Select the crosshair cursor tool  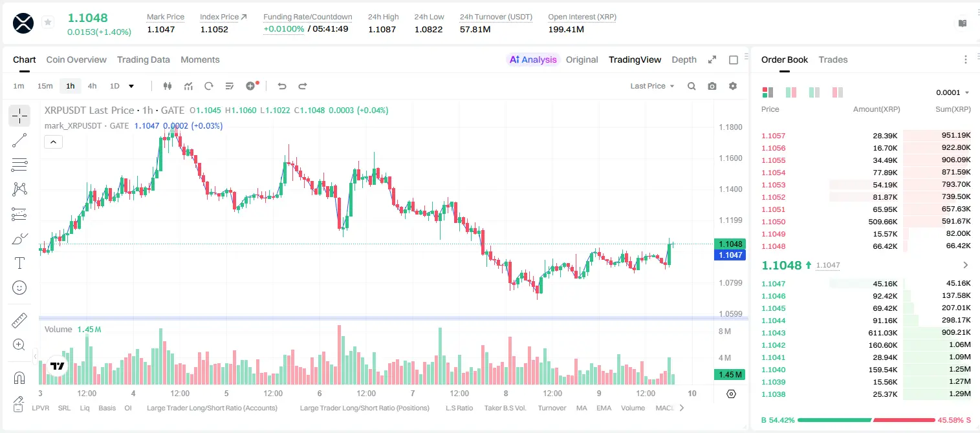pyautogui.click(x=19, y=116)
